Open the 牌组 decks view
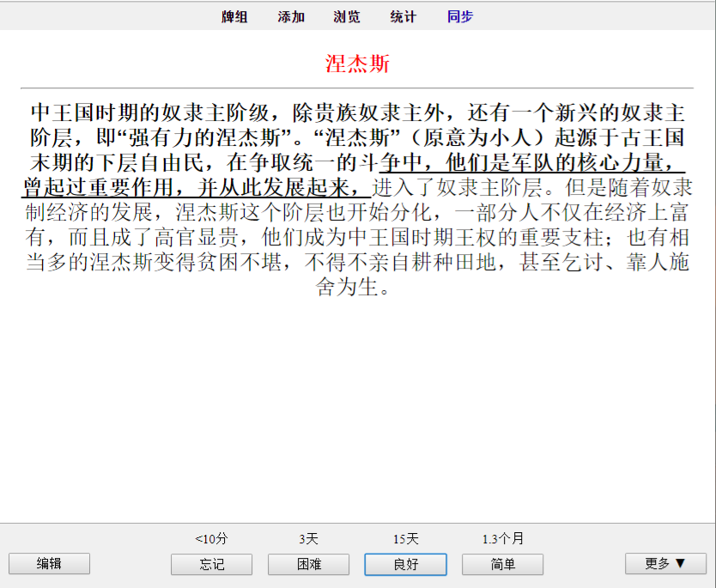716x588 pixels. [x=234, y=17]
